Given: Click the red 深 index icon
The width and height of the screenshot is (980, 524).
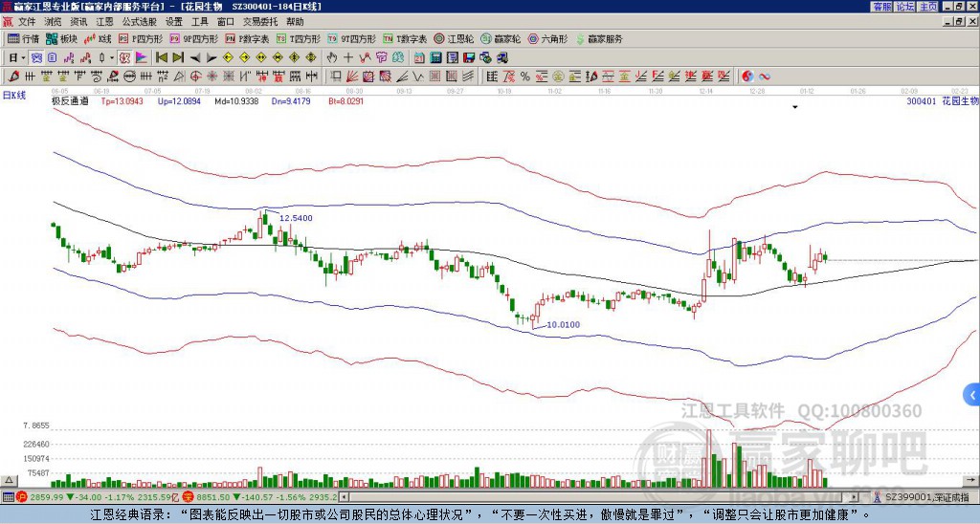Looking at the screenshot, I should [x=187, y=497].
